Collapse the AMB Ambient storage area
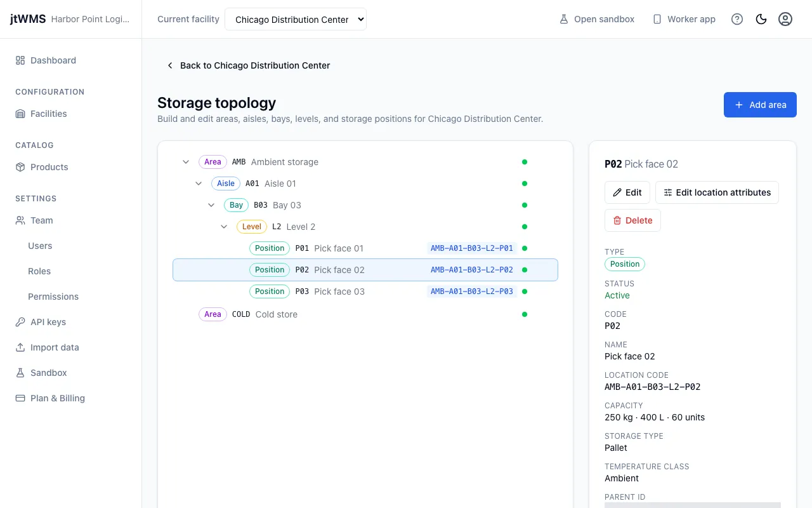Viewport: 812px width, 508px height. click(x=186, y=162)
